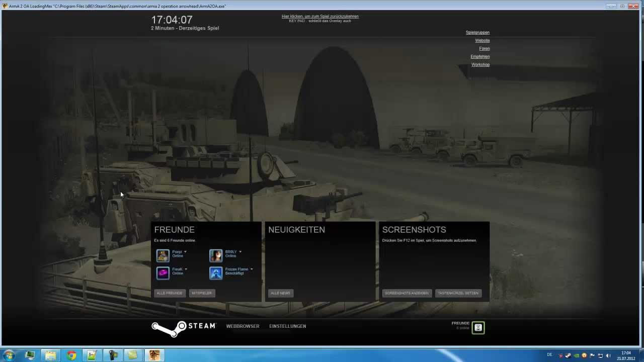Click the ArmA 2 OA window title bar icon
This screenshot has width=644, height=362.
[5, 6]
